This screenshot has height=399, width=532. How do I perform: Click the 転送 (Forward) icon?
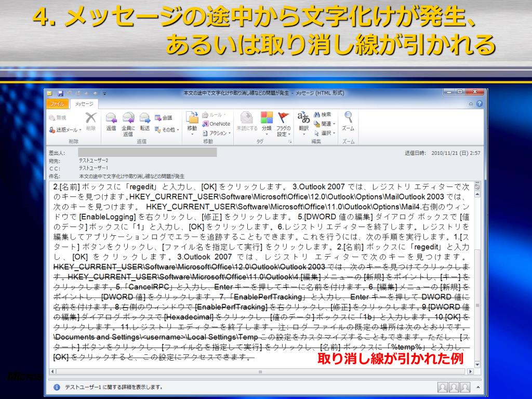click(144, 122)
